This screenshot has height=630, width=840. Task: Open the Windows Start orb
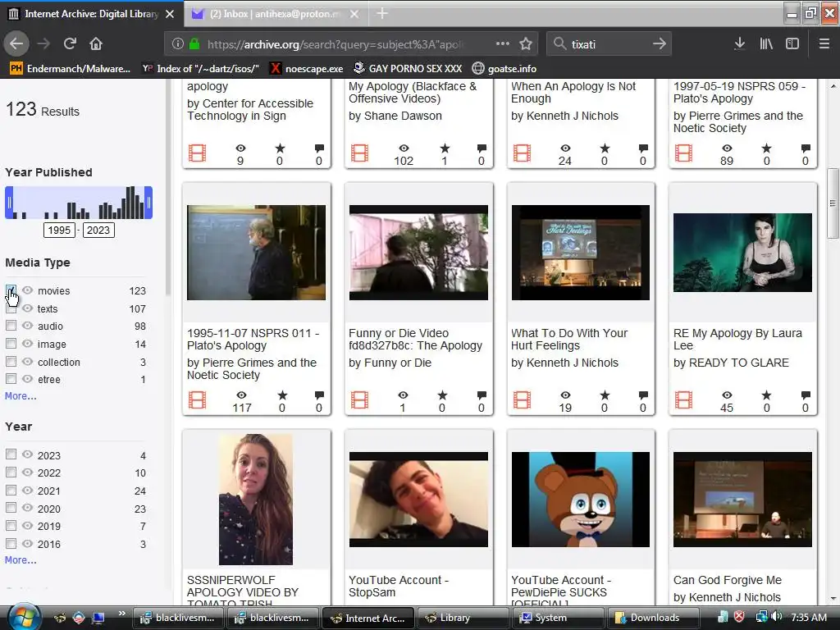(x=23, y=617)
